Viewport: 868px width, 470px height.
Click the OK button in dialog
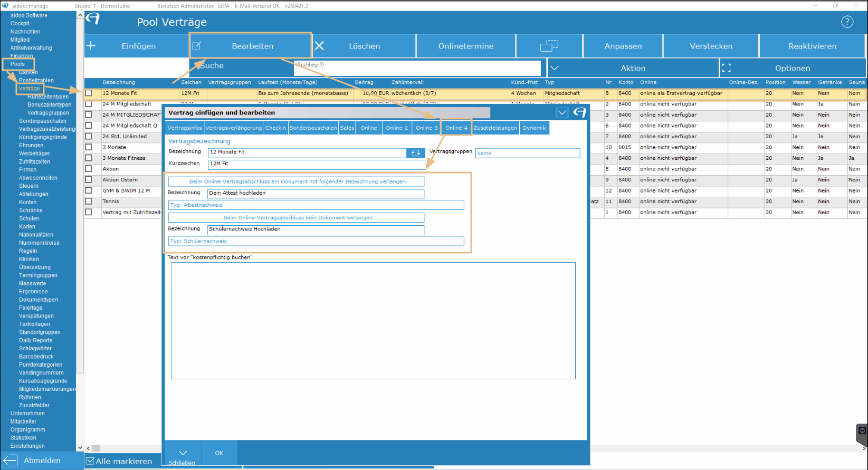[219, 453]
